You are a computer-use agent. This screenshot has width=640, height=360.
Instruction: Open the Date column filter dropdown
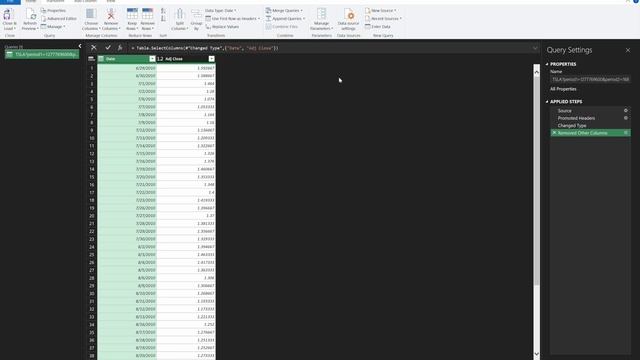(x=152, y=59)
